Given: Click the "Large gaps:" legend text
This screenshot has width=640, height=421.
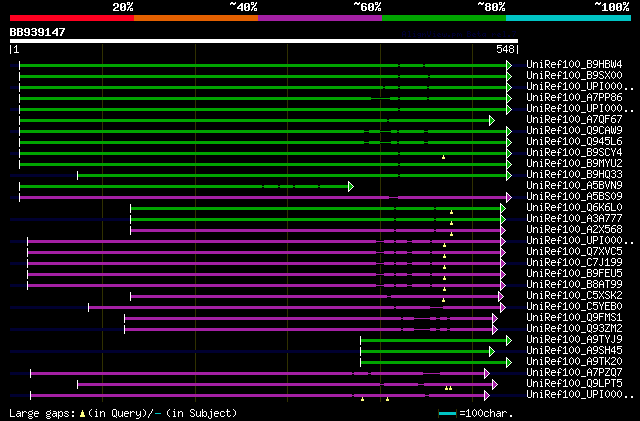Looking at the screenshot, I should [x=43, y=413].
